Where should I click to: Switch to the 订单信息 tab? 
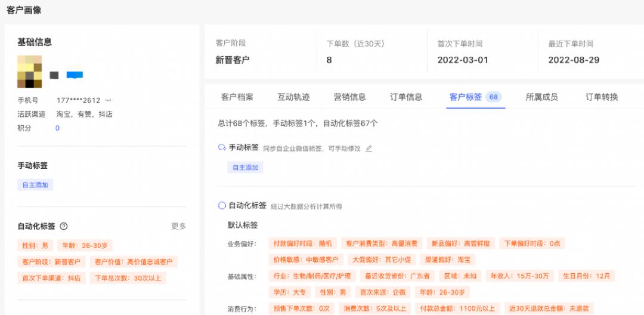[406, 97]
